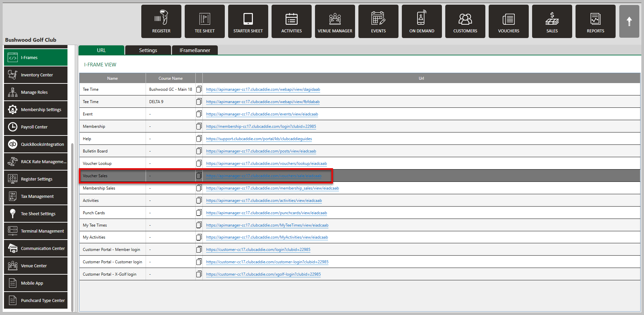Switch to the URL tab

tap(101, 50)
